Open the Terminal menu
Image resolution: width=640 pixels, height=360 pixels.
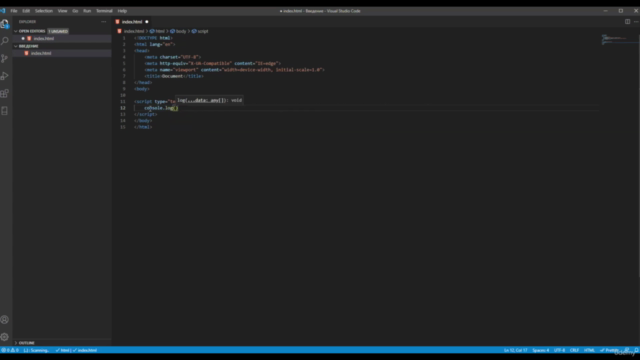point(104,11)
